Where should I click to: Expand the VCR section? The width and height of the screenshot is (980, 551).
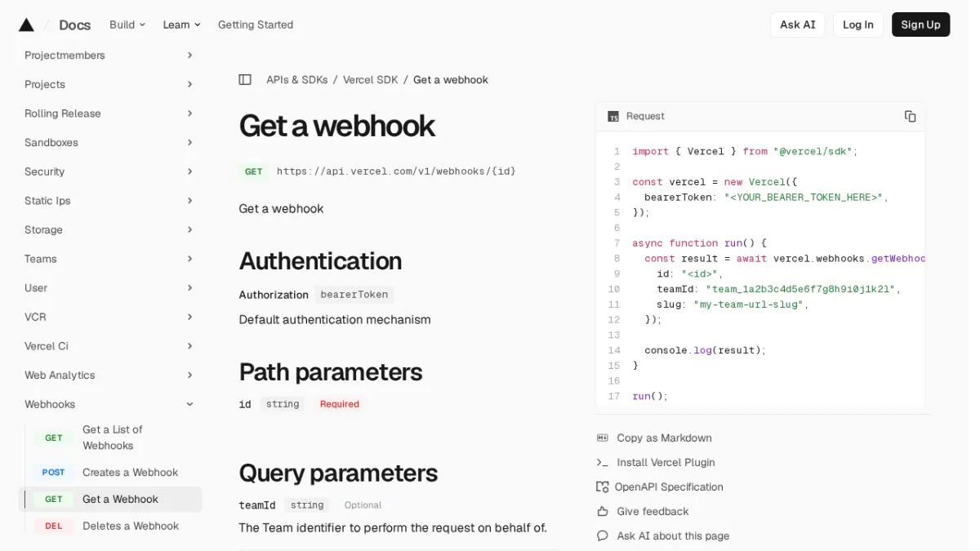[109, 317]
